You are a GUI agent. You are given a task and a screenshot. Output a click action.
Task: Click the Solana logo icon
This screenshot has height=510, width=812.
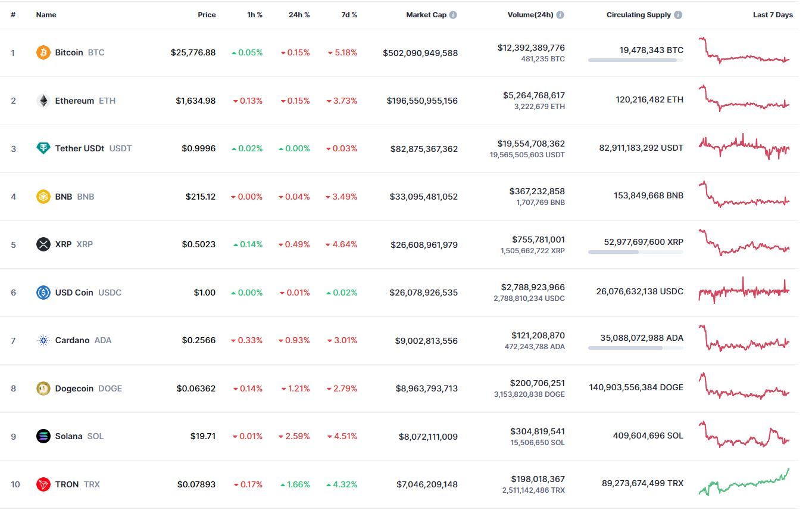pos(43,436)
